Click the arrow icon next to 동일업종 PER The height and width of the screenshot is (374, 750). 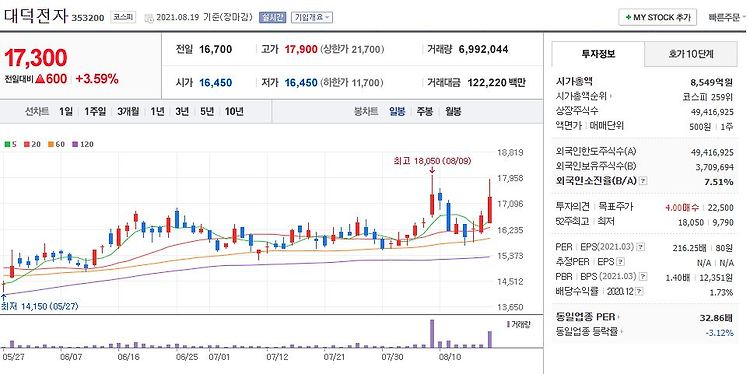tap(618, 317)
